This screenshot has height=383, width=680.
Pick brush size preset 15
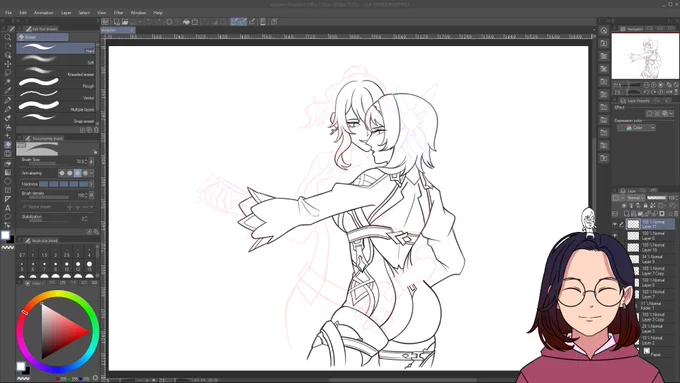[89, 266]
